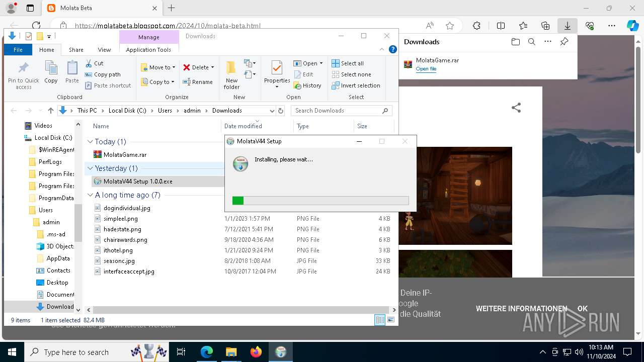The image size is (644, 362).
Task: Switch to the View ribbon tab
Action: (104, 50)
